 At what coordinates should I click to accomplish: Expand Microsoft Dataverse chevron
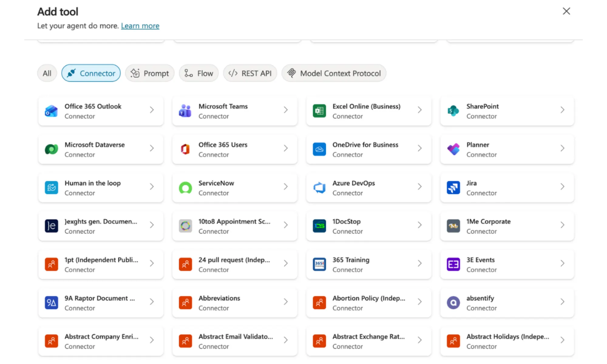152,148
